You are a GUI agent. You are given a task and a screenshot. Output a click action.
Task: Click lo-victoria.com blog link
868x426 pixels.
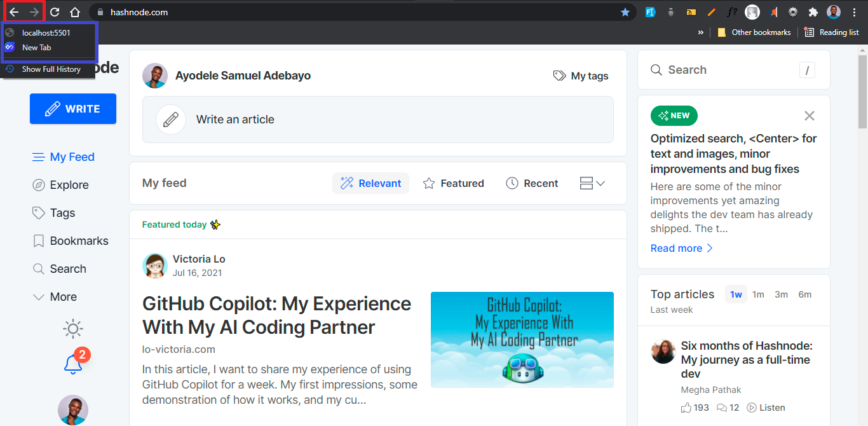[179, 349]
